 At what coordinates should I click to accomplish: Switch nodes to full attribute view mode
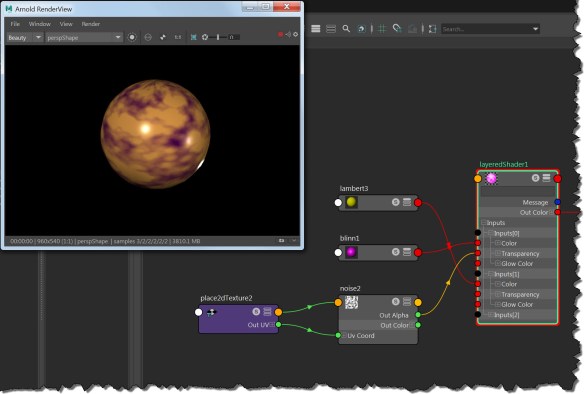click(315, 29)
